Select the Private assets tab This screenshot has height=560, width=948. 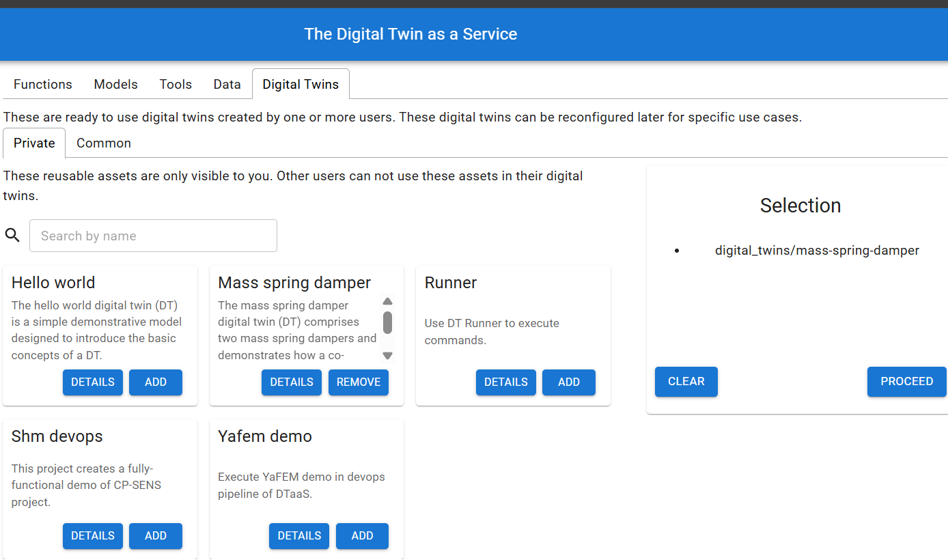click(34, 143)
